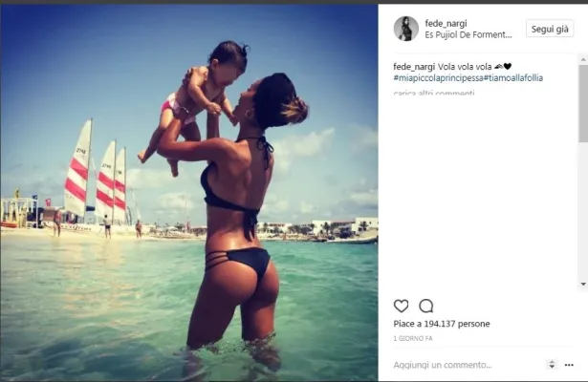588x382 pixels.
Task: Toggle the Segui già follow button
Action: point(550,29)
